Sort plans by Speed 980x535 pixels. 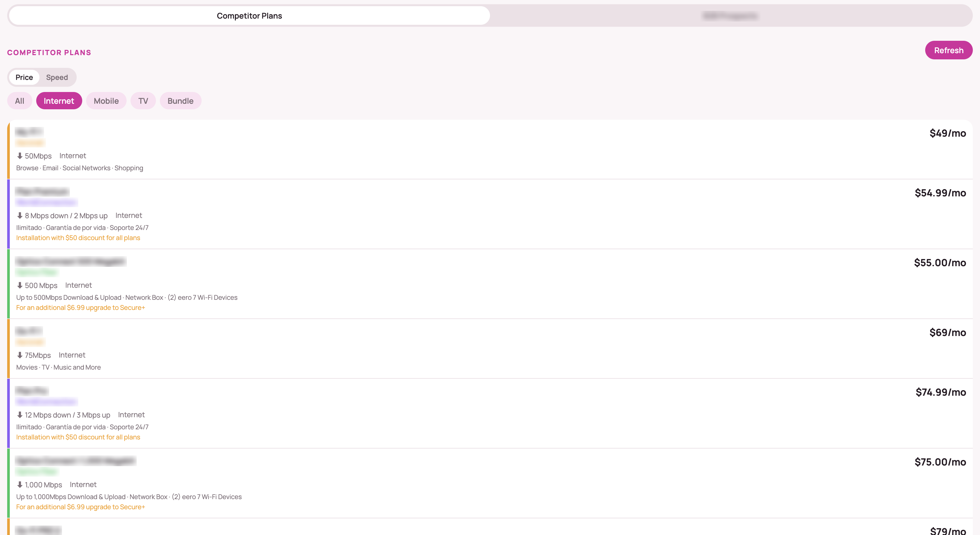(x=57, y=77)
